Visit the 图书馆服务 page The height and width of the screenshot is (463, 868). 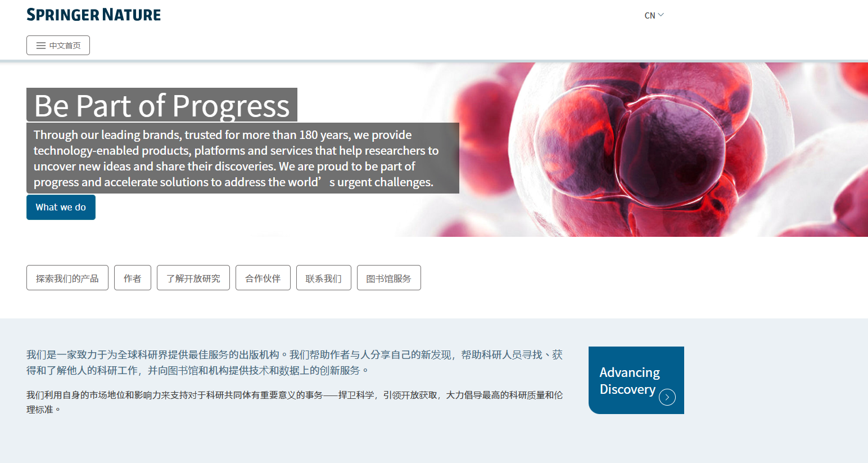[389, 278]
